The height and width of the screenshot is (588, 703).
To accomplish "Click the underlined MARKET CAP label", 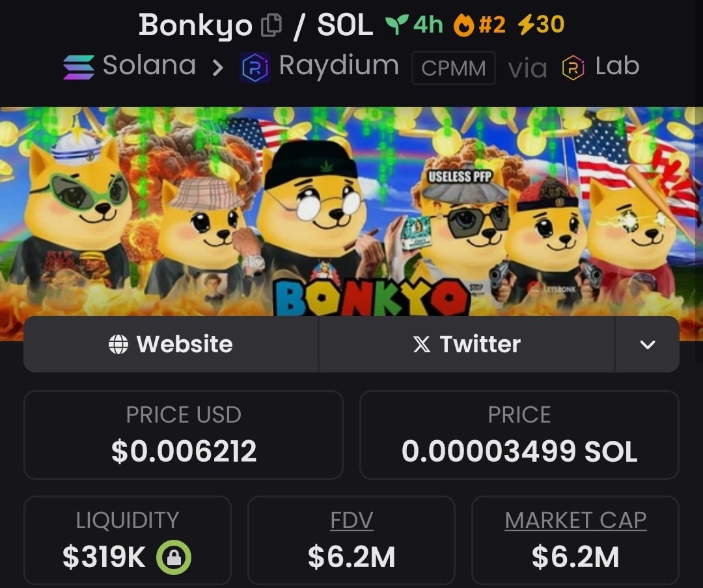I will [x=575, y=520].
